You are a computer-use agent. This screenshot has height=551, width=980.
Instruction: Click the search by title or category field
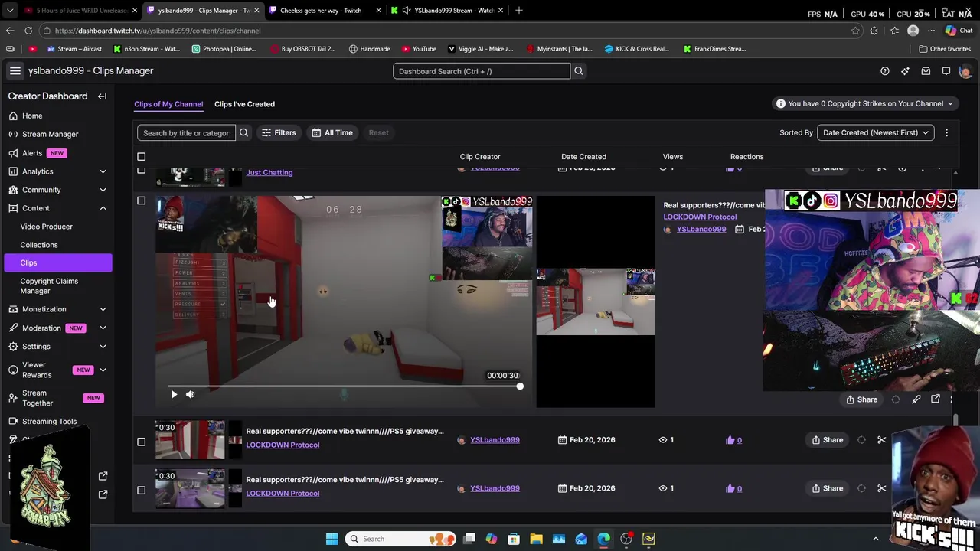click(x=186, y=132)
